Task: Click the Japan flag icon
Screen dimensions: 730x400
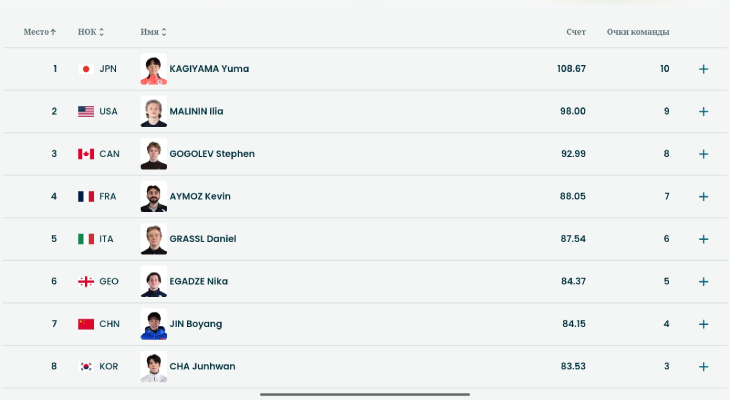Action: click(x=86, y=69)
